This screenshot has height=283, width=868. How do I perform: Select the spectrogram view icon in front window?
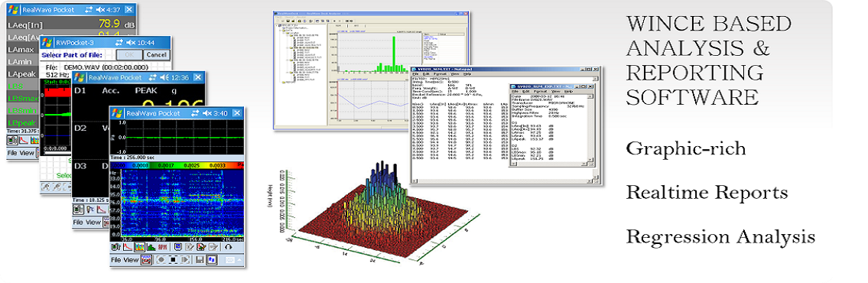pyautogui.click(x=139, y=247)
